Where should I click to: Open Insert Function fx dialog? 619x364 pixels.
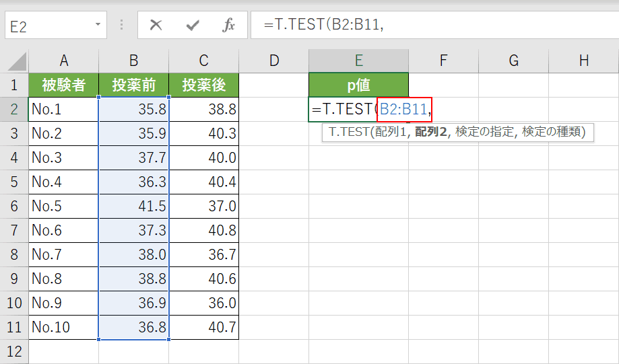228,26
